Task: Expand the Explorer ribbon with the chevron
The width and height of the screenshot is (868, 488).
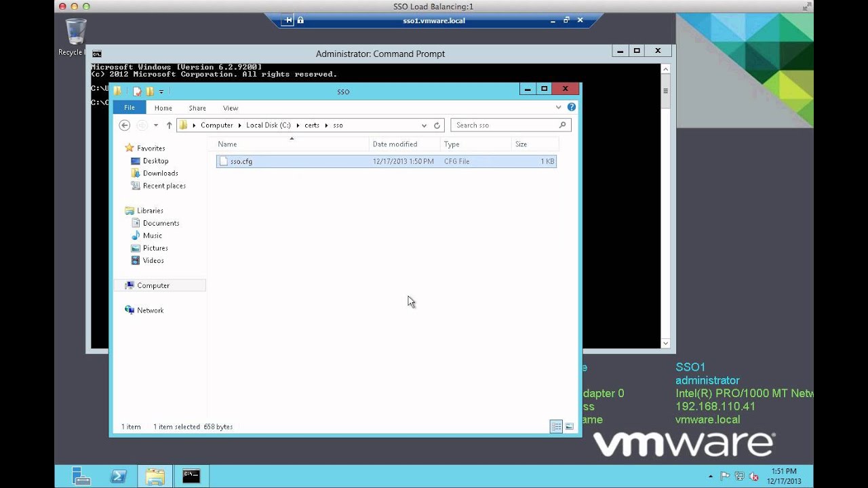Action: (559, 107)
